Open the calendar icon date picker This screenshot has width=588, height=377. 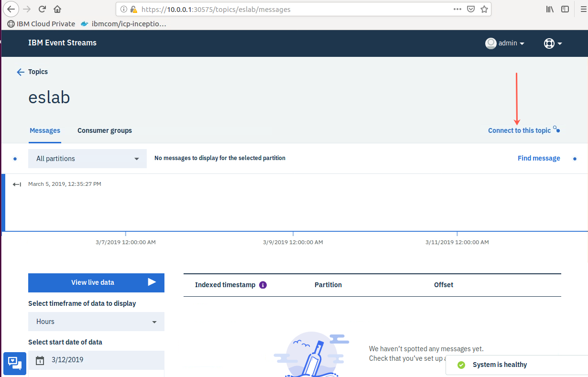point(40,360)
